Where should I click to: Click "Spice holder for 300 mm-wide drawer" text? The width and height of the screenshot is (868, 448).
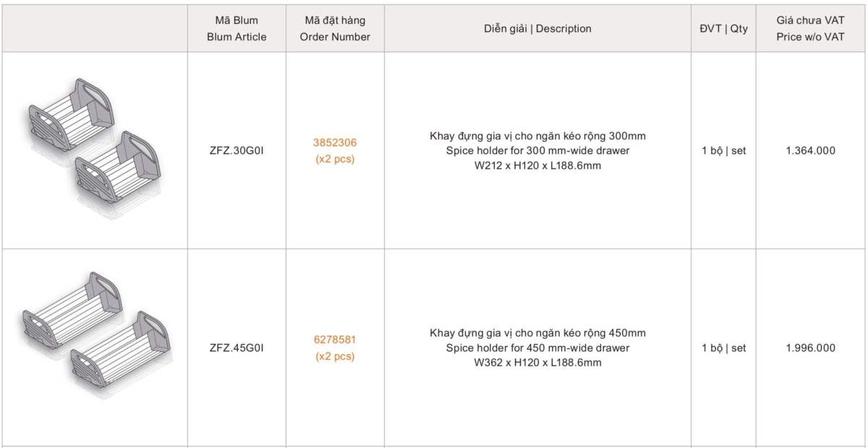(537, 151)
